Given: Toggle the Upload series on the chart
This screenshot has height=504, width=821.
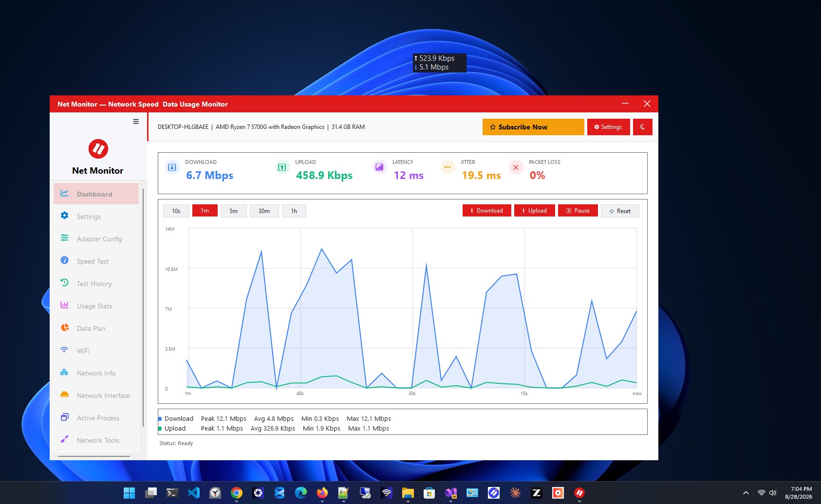Looking at the screenshot, I should 534,211.
